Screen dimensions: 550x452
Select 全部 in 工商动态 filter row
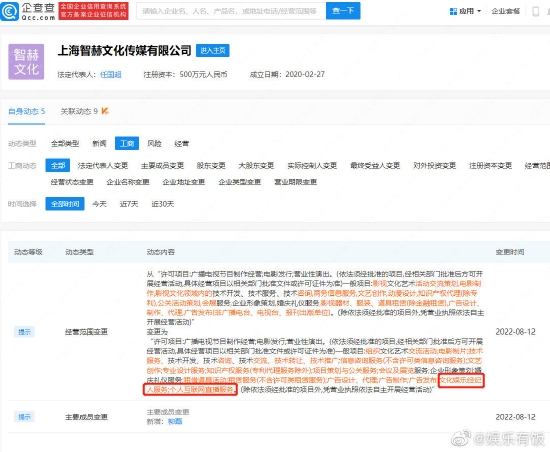[58, 166]
